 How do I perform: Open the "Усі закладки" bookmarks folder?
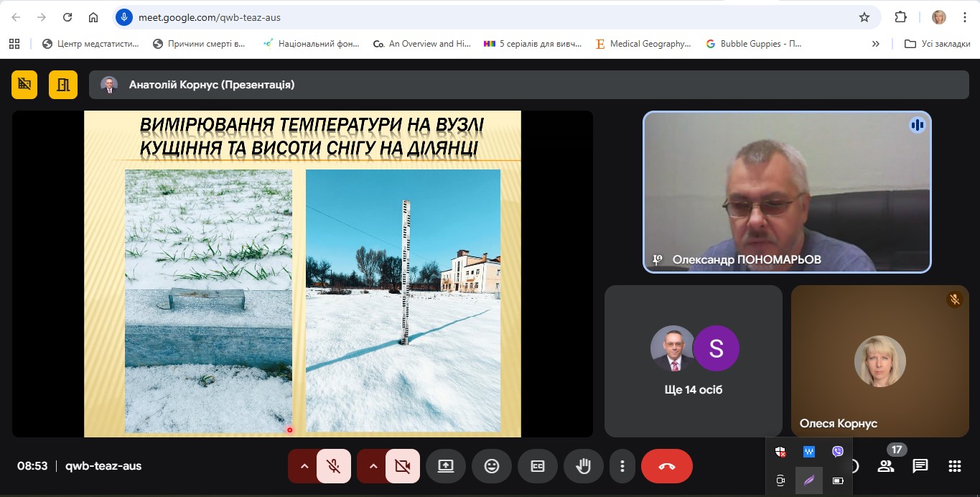tap(938, 44)
